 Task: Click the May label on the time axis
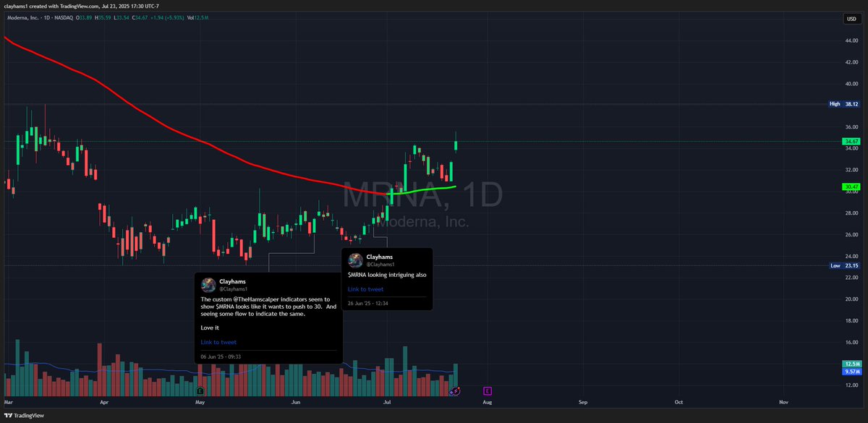coord(200,401)
